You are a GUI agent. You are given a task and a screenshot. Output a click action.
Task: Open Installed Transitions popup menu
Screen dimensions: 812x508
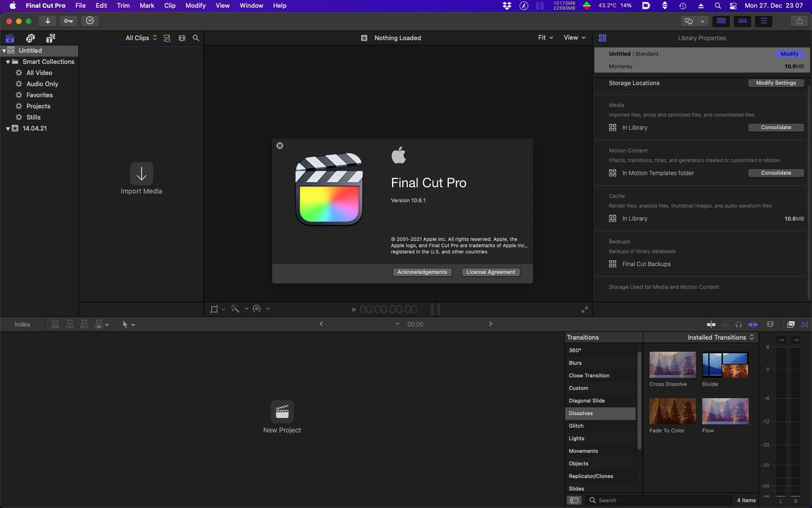click(x=721, y=337)
